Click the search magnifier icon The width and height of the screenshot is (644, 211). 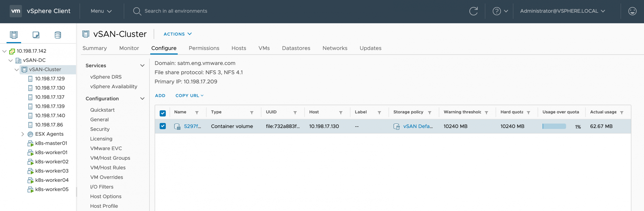tap(137, 11)
